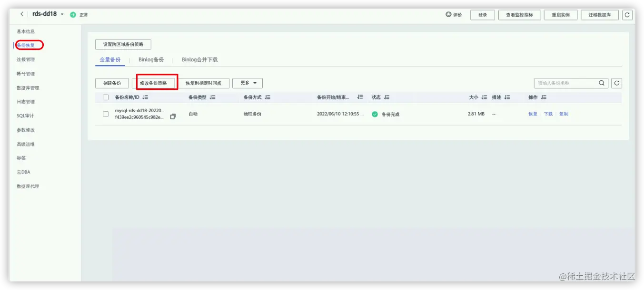The width and height of the screenshot is (644, 290).
Task: Open 数据库代理 in the sidebar
Action: point(28,186)
